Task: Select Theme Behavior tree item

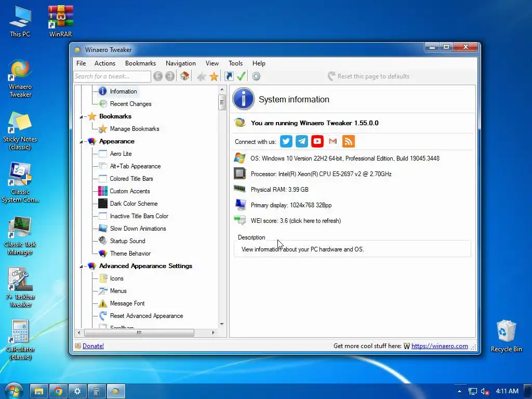Action: [130, 254]
